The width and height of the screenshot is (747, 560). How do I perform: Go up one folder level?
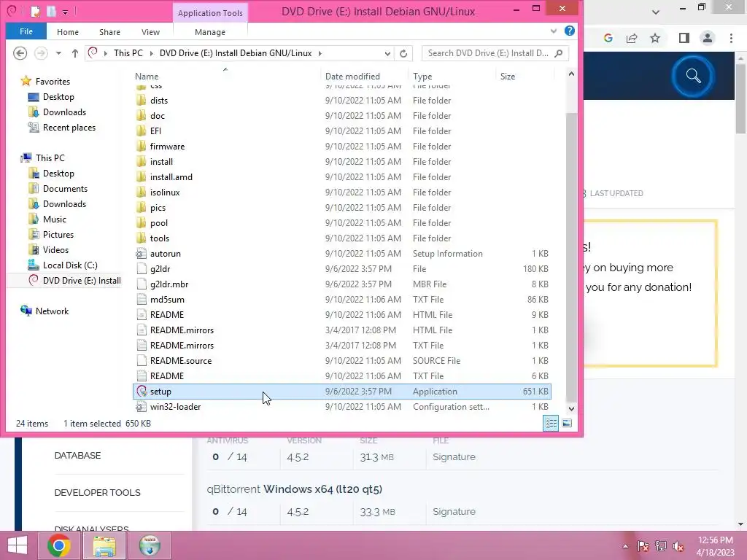click(x=75, y=53)
